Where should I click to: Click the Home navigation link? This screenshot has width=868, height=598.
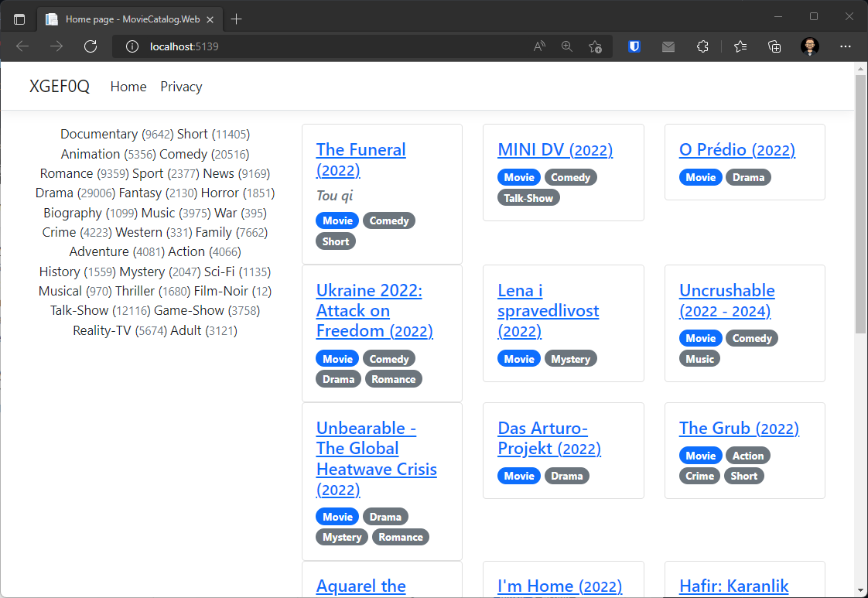[x=128, y=87]
